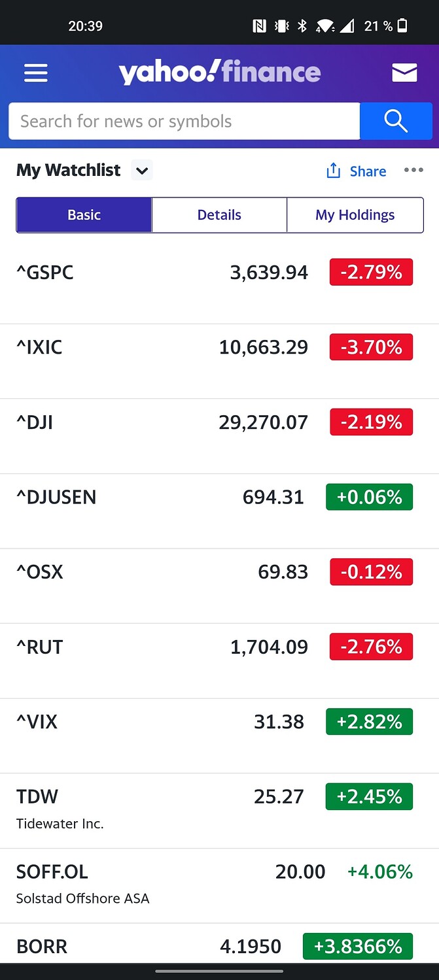Image resolution: width=439 pixels, height=980 pixels.
Task: Switch to the My Holdings tab
Action: click(x=355, y=215)
